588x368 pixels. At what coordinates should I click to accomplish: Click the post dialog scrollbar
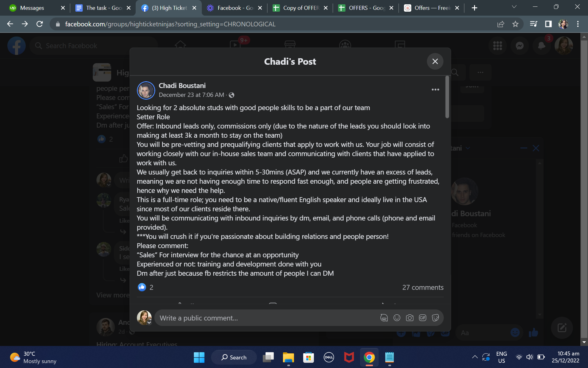coord(447,97)
